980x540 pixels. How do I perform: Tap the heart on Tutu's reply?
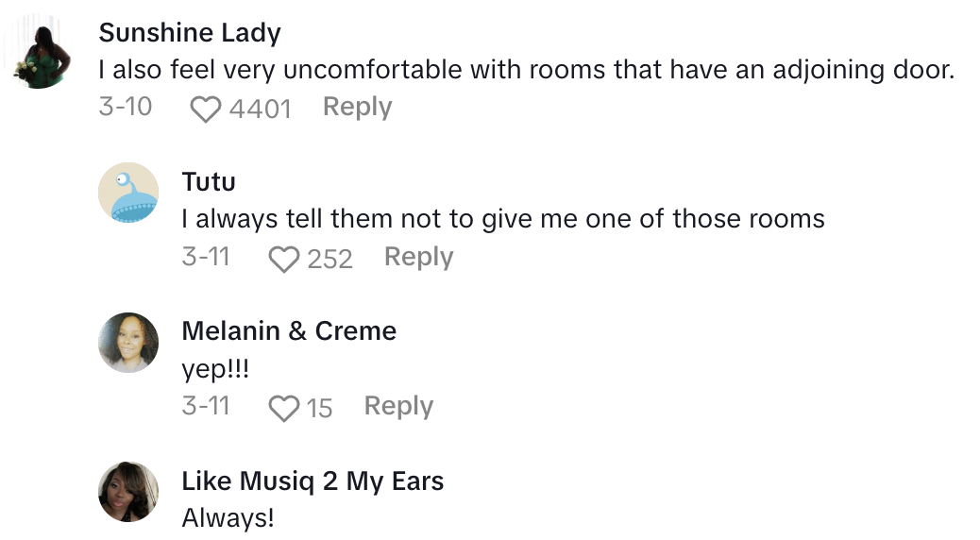click(284, 260)
